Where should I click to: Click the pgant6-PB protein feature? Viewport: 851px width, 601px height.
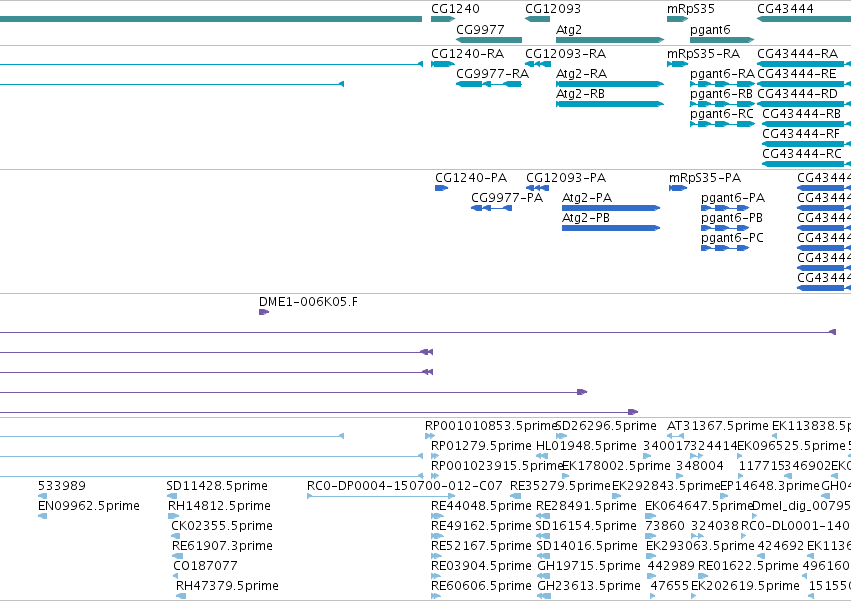point(725,229)
